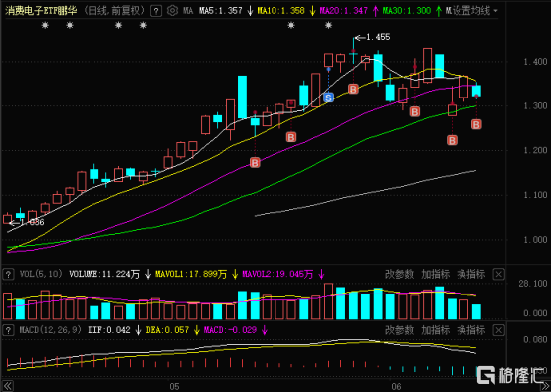The image size is (551, 392).
Task: Click the VOL indicator help icon
Action: (x=8, y=274)
